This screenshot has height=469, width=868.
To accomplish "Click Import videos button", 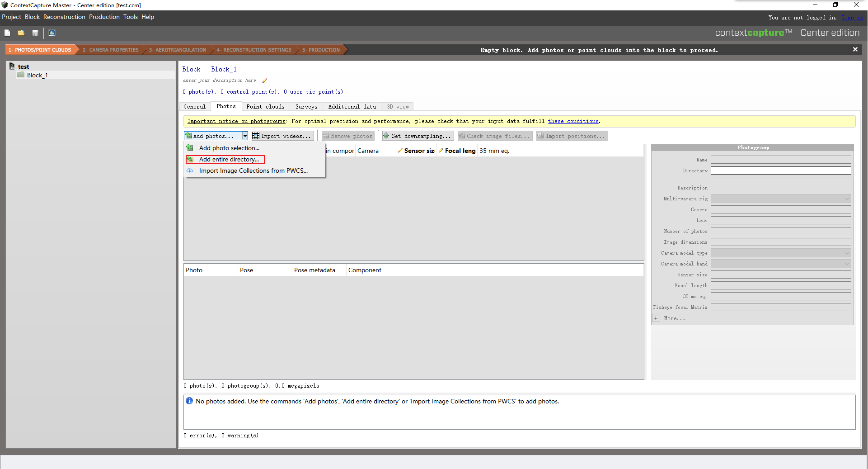I will pyautogui.click(x=282, y=136).
